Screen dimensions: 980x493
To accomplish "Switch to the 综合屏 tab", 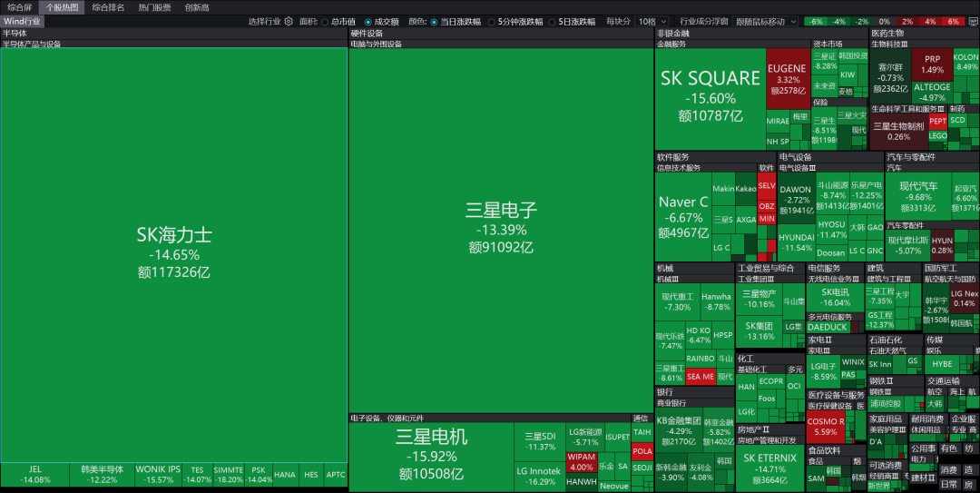I will (x=20, y=7).
